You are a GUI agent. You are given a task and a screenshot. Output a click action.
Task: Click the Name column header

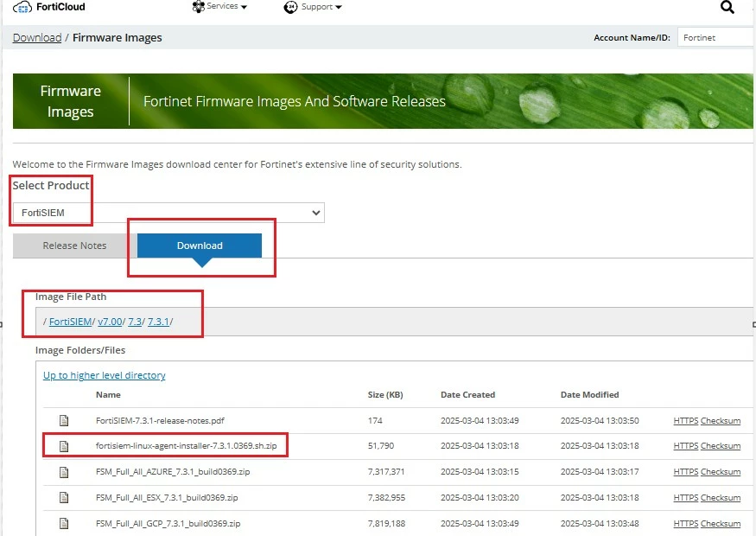(x=108, y=394)
